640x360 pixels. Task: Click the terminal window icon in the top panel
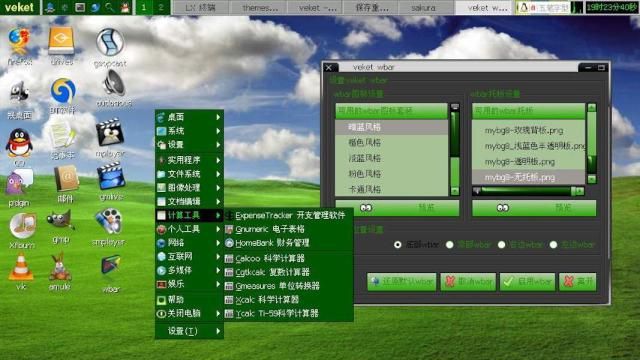(80, 7)
